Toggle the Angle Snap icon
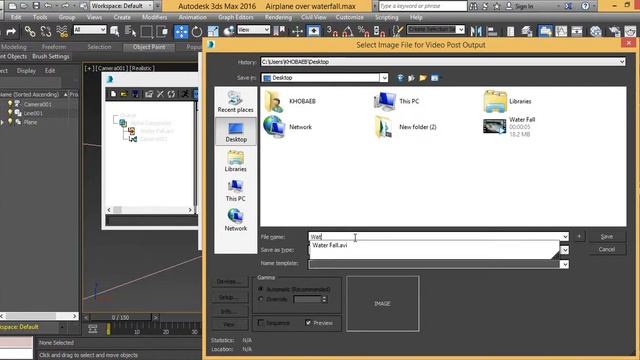 (x=348, y=31)
